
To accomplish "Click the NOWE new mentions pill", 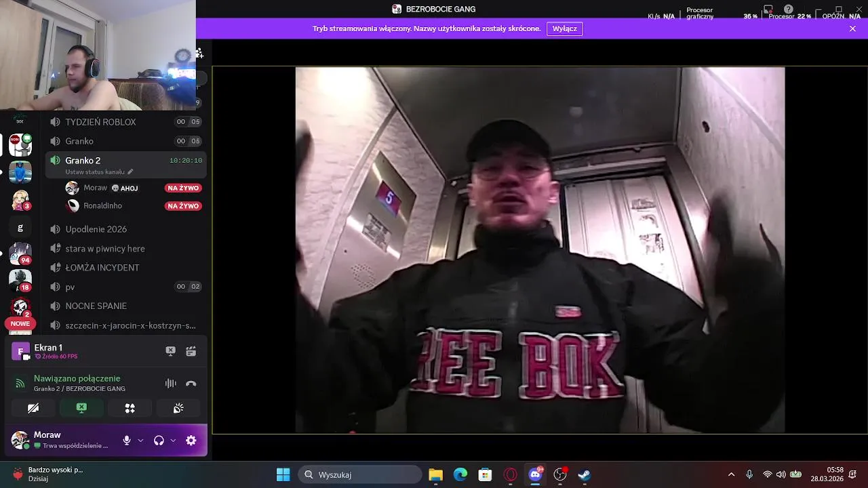I will click(x=20, y=323).
